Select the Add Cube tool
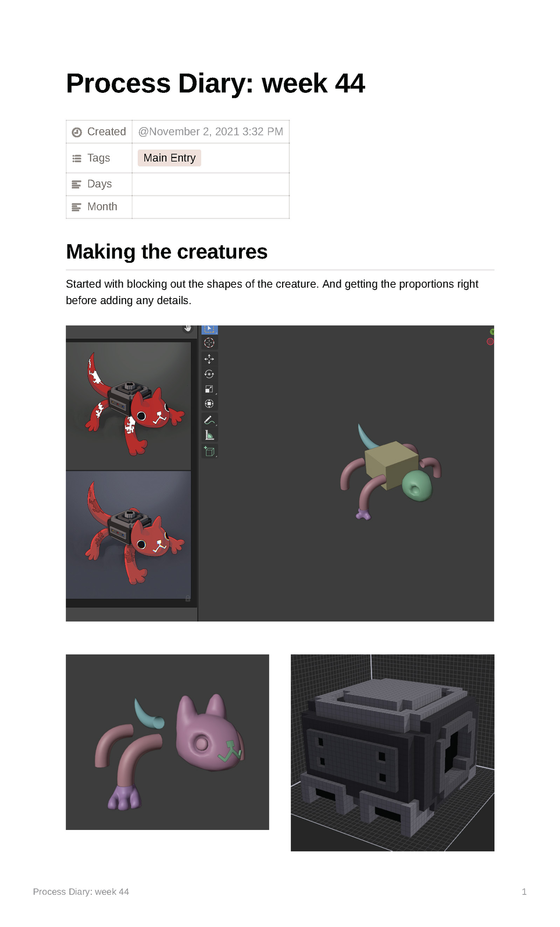 tap(209, 451)
